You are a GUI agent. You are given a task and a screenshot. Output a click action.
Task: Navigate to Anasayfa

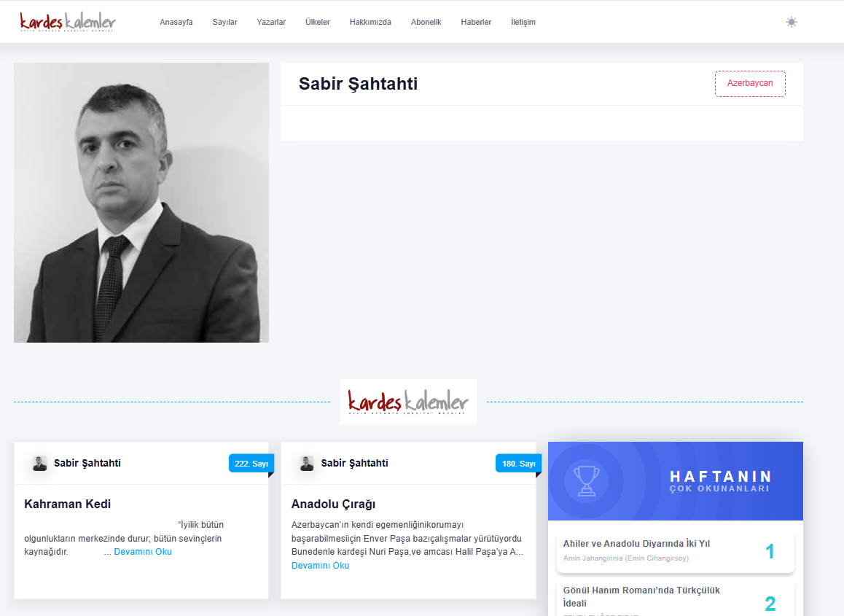pyautogui.click(x=176, y=22)
